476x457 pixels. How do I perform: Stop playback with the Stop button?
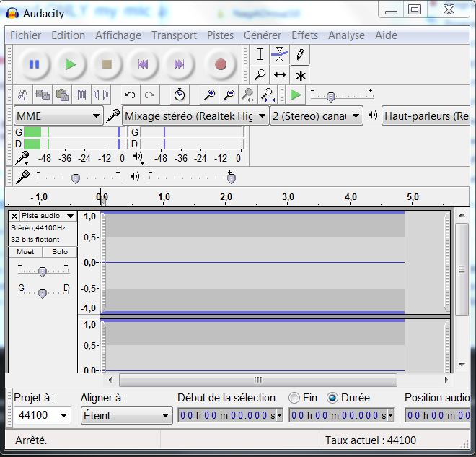(x=107, y=64)
